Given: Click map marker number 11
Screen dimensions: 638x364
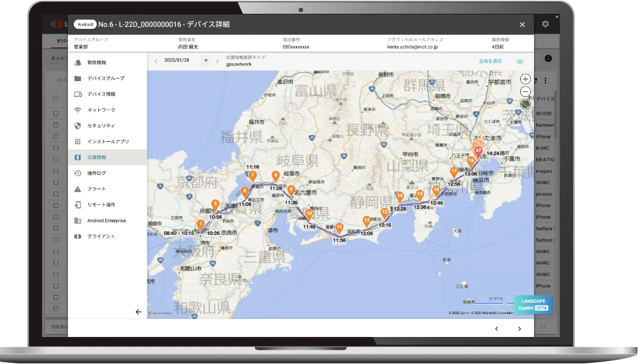Looking at the screenshot, I should (339, 228).
